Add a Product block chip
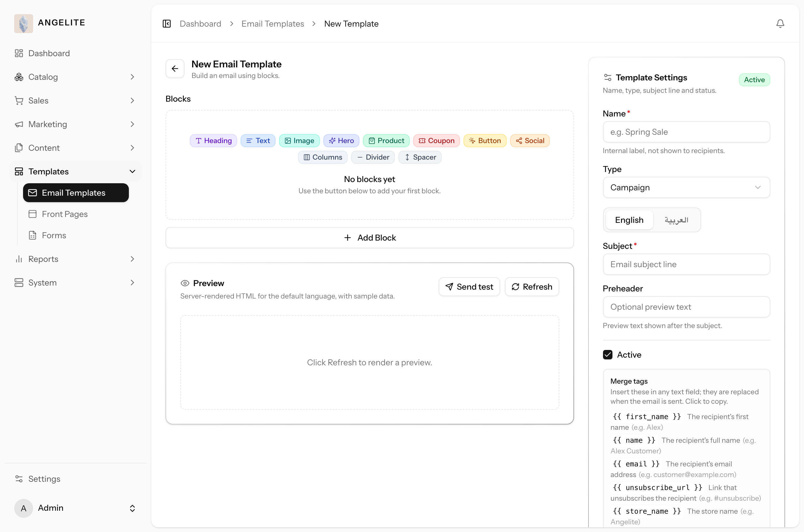The width and height of the screenshot is (804, 532). 386,140
